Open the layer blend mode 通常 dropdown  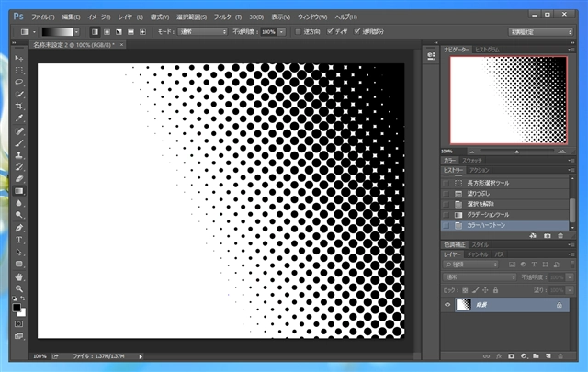[480, 277]
